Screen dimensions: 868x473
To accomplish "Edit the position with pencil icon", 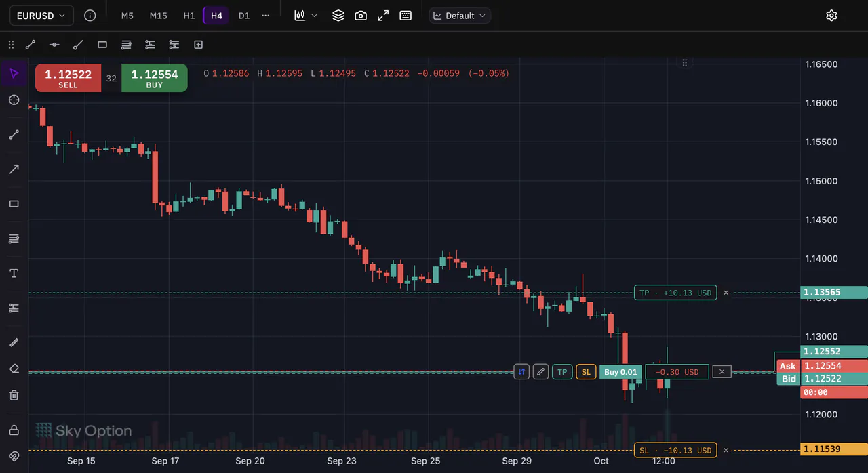I will [x=540, y=372].
